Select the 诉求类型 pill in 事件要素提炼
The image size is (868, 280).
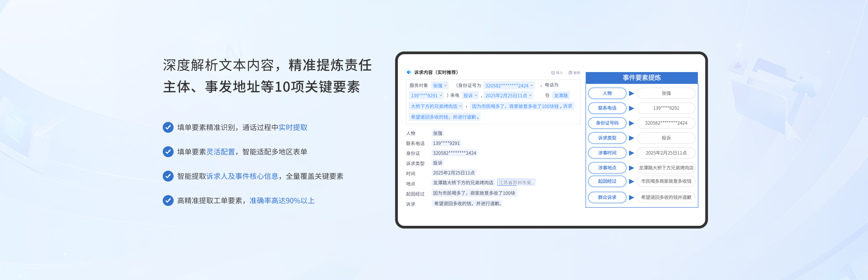(x=607, y=138)
